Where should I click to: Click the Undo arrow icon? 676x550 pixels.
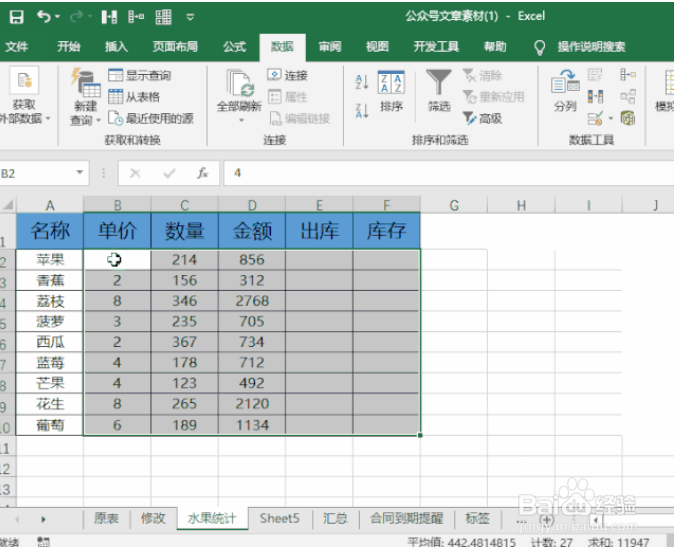click(x=43, y=17)
